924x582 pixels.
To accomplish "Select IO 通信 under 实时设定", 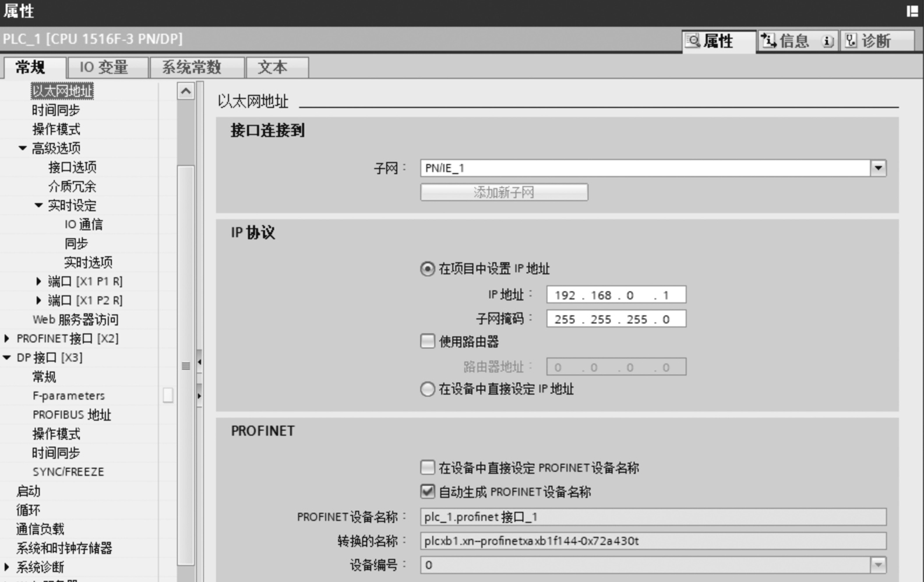I will [83, 224].
